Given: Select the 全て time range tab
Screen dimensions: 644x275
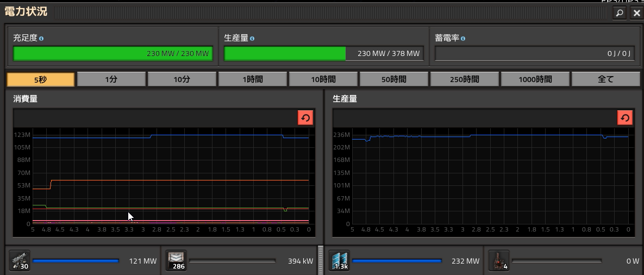Looking at the screenshot, I should tap(606, 80).
